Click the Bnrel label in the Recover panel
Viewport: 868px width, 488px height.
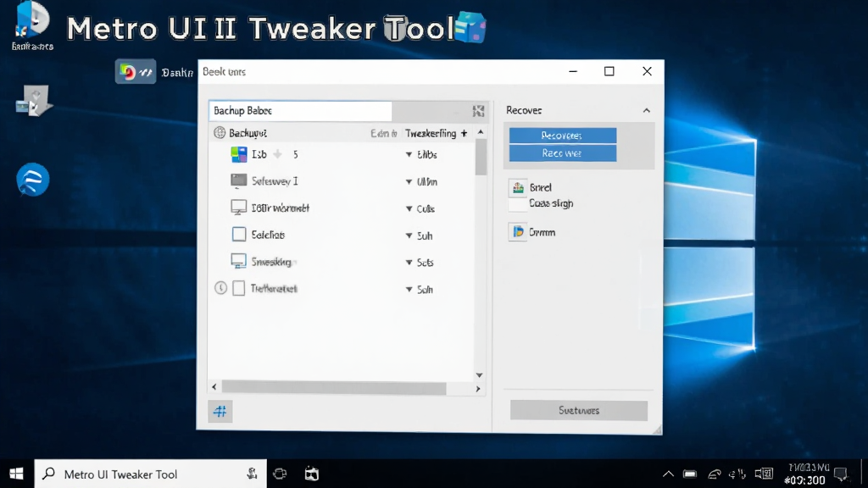point(540,187)
